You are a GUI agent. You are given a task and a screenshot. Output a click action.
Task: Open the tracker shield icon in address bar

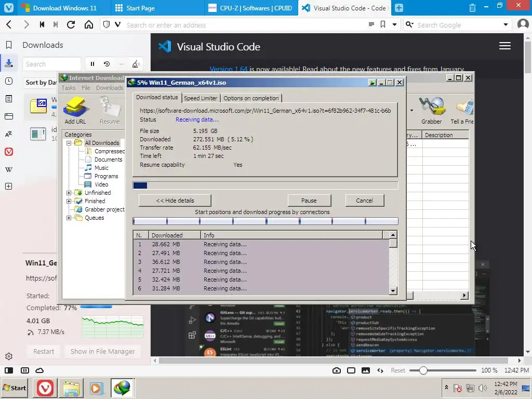pos(107,24)
